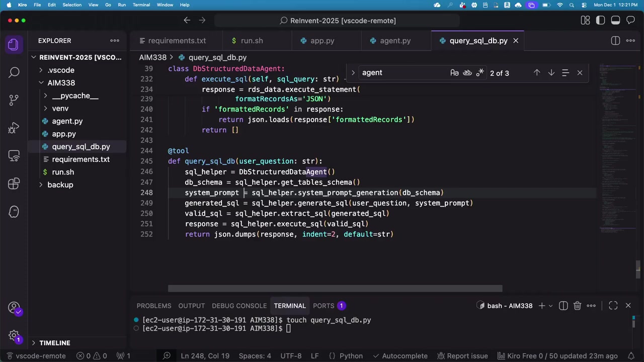
Task: Open the Source Control view
Action: click(14, 100)
